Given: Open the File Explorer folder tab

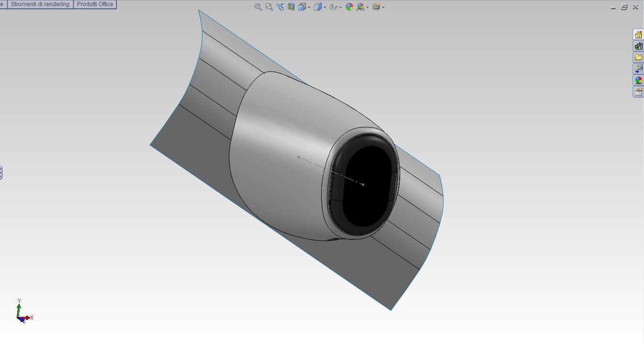Looking at the screenshot, I should click(x=638, y=57).
